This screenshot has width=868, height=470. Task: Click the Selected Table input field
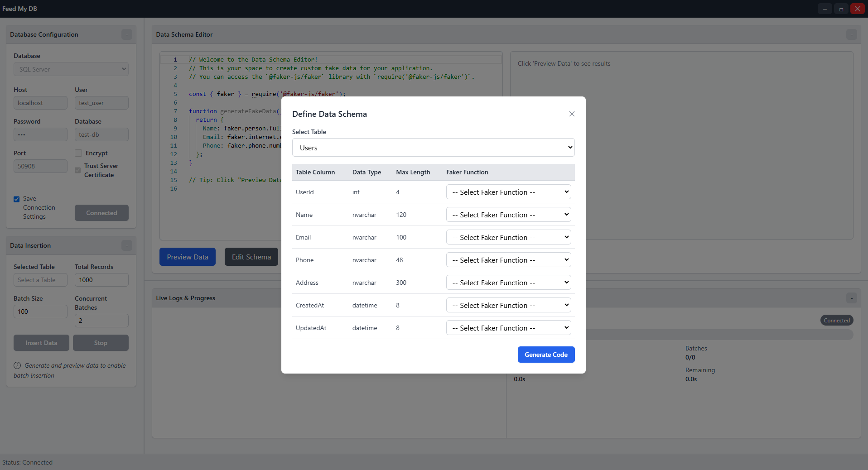40,280
